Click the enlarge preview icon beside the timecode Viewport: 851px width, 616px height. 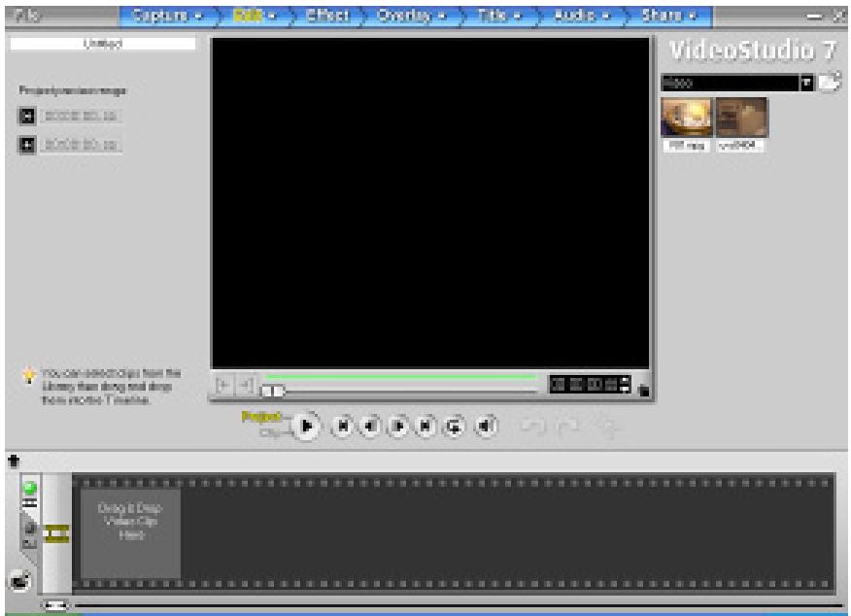pos(644,391)
